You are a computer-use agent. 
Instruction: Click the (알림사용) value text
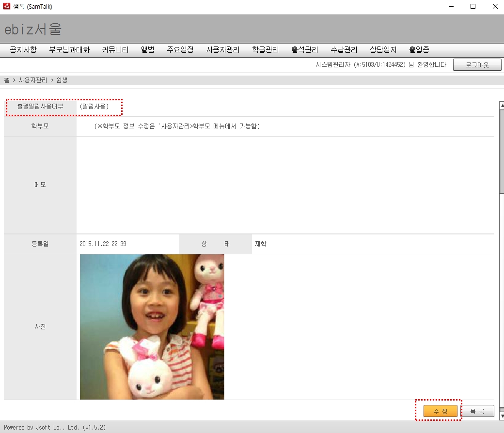(x=94, y=107)
